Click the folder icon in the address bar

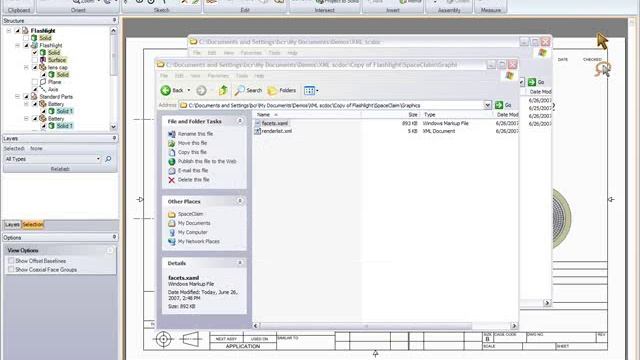184,105
